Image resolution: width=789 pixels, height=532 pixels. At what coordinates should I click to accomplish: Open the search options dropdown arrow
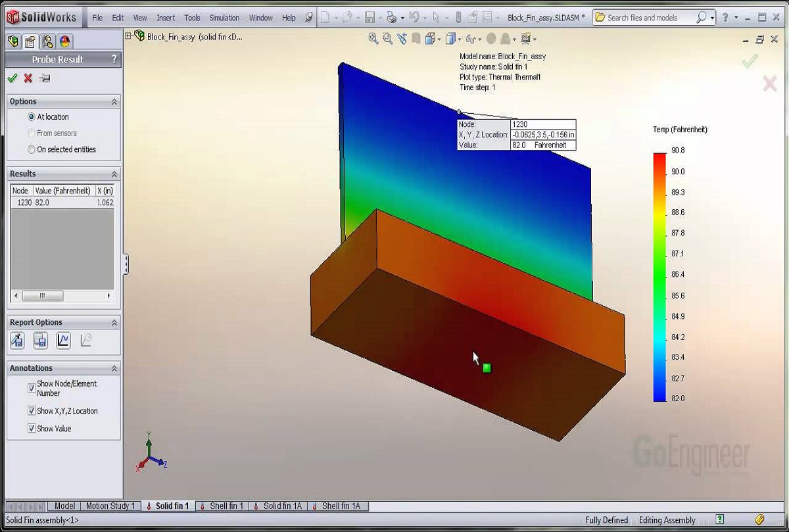(712, 18)
